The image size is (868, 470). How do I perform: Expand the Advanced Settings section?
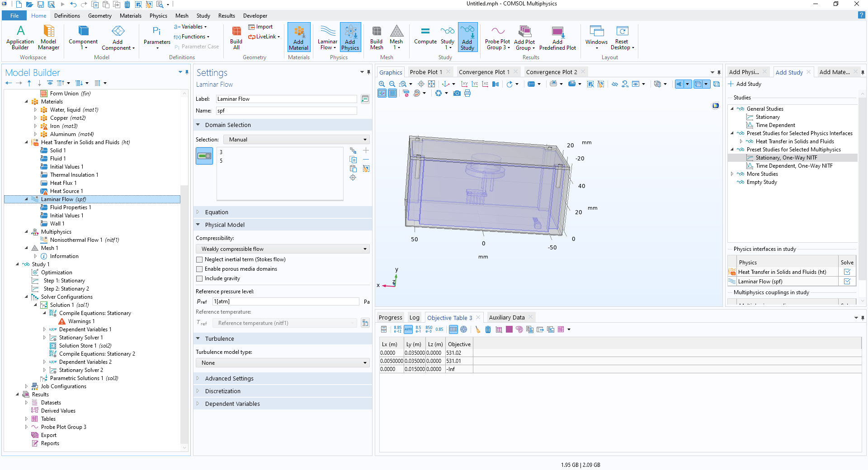click(229, 379)
